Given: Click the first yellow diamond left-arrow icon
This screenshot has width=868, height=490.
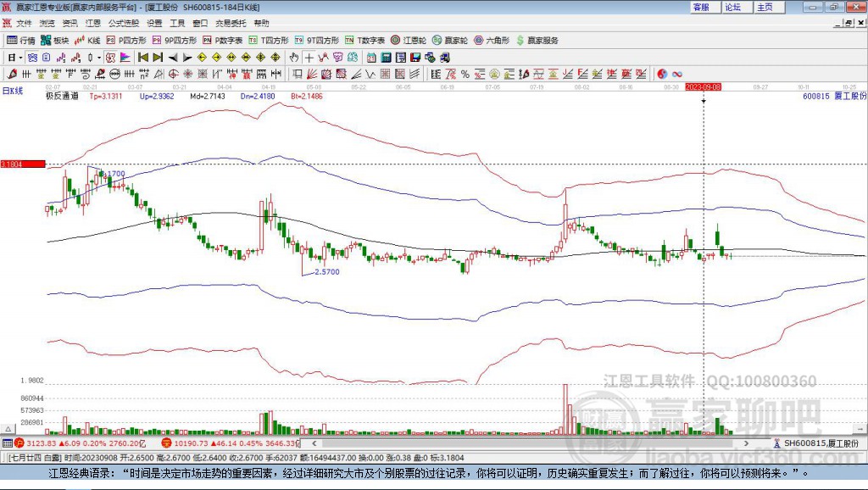Looking at the screenshot, I should coord(202,58).
